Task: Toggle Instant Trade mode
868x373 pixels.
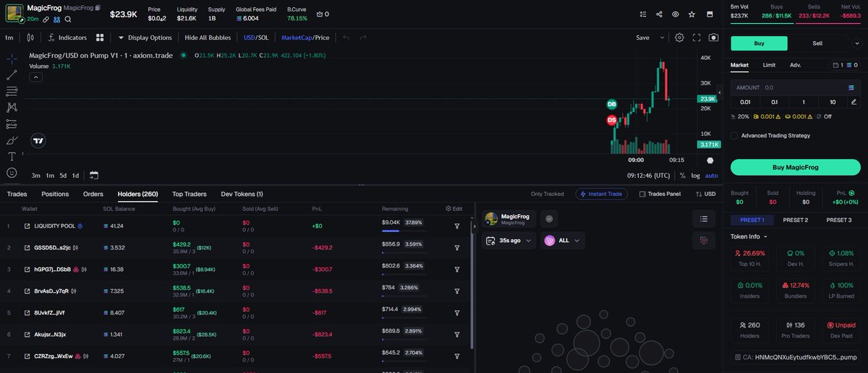Action: pos(602,194)
